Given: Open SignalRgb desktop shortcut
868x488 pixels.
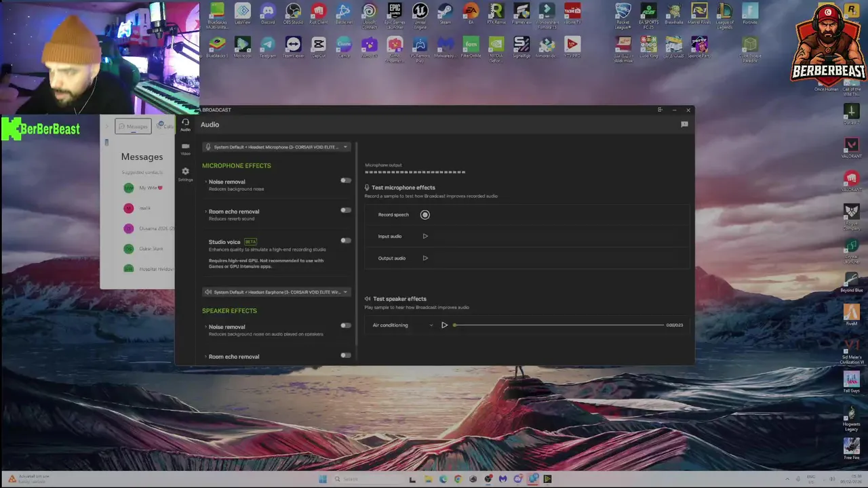Looking at the screenshot, I should pos(521,47).
